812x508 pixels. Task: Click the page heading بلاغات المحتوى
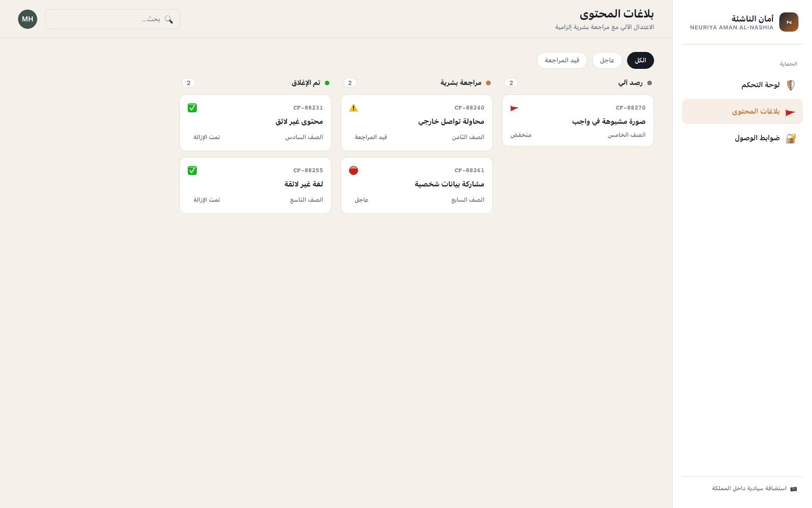(x=617, y=14)
